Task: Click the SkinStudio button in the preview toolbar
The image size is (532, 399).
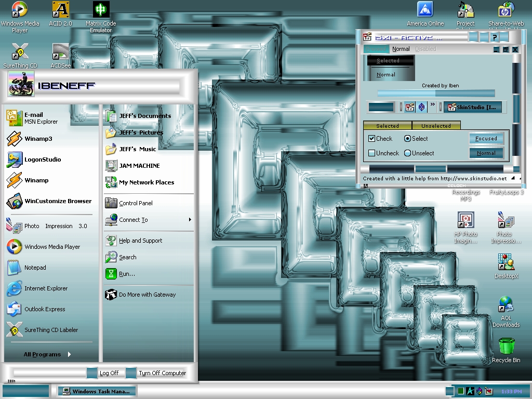Action: point(472,107)
